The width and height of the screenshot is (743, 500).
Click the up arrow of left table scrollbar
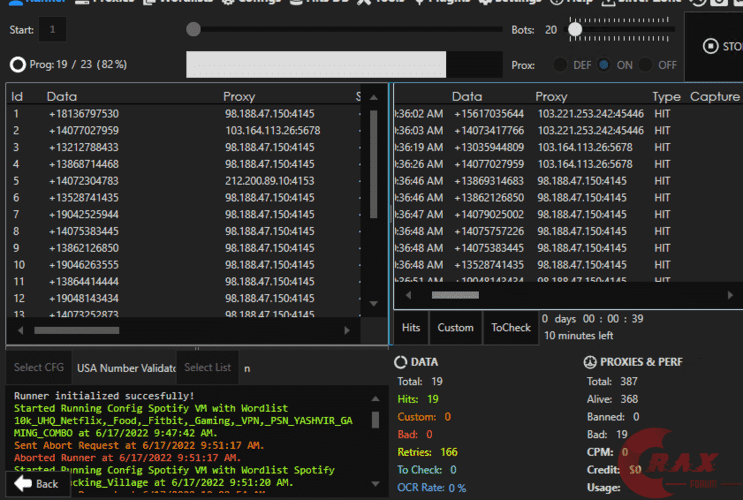(x=374, y=97)
